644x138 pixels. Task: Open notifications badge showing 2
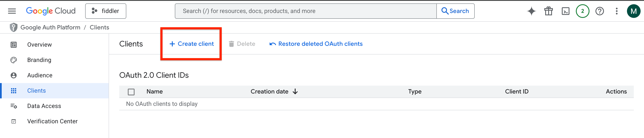click(582, 11)
